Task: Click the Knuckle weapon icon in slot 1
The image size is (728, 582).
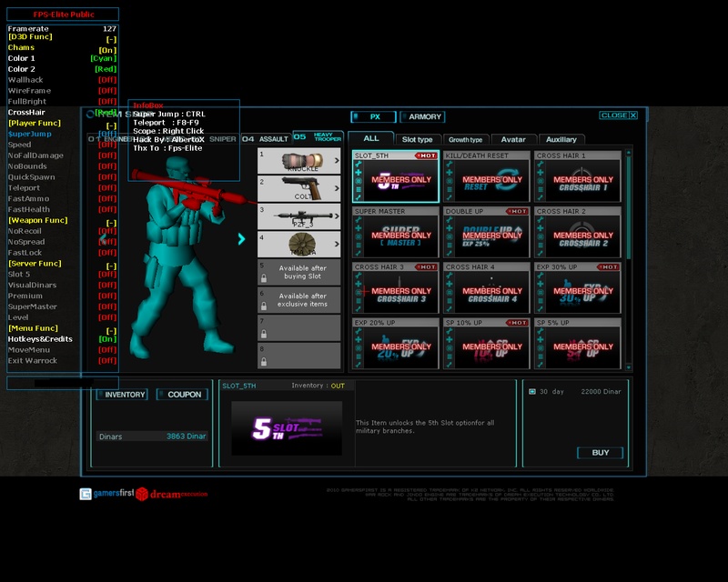Action: [x=303, y=161]
